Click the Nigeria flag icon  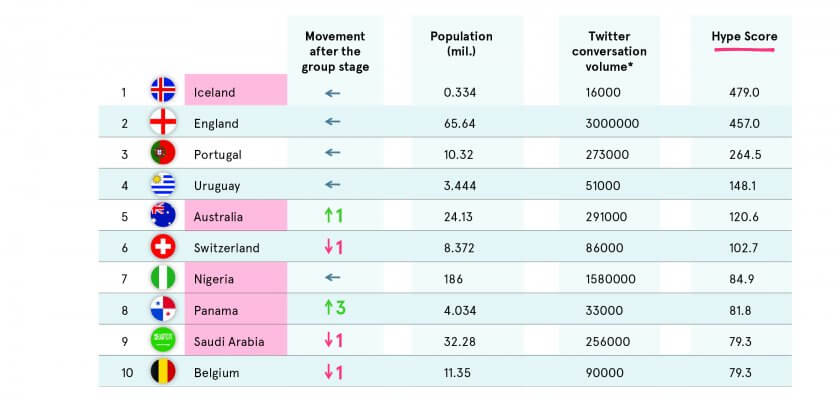[x=163, y=278]
